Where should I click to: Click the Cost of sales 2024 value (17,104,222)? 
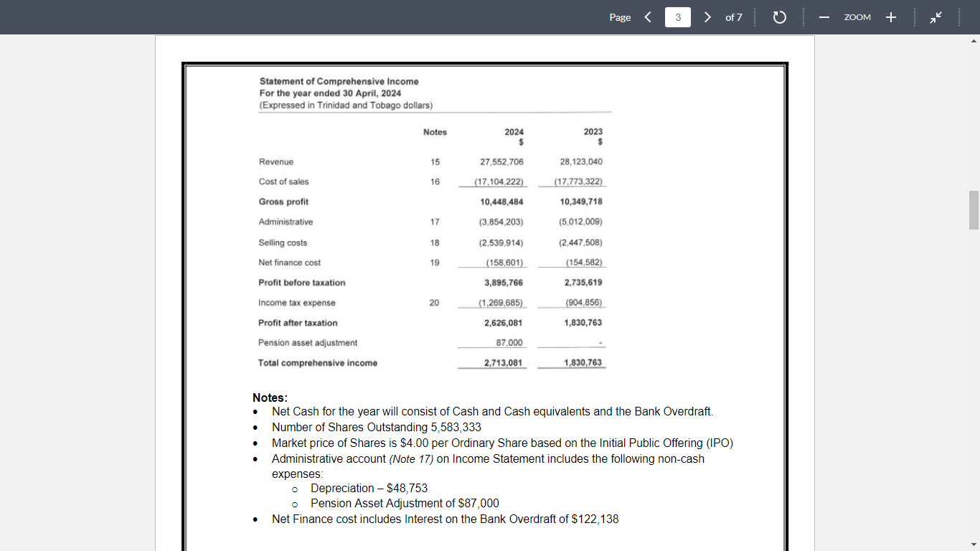501,182
